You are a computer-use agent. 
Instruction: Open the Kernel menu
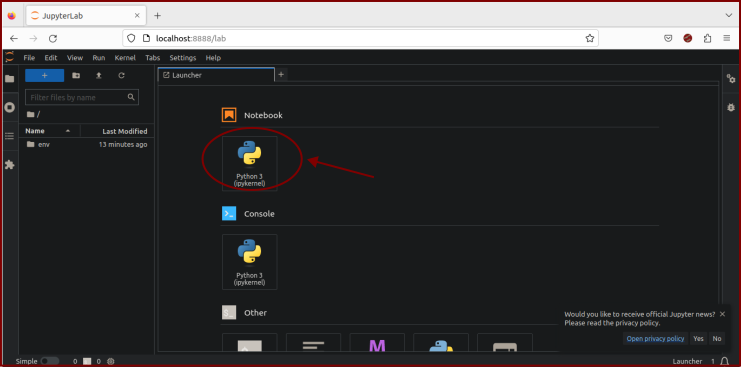pyautogui.click(x=125, y=58)
